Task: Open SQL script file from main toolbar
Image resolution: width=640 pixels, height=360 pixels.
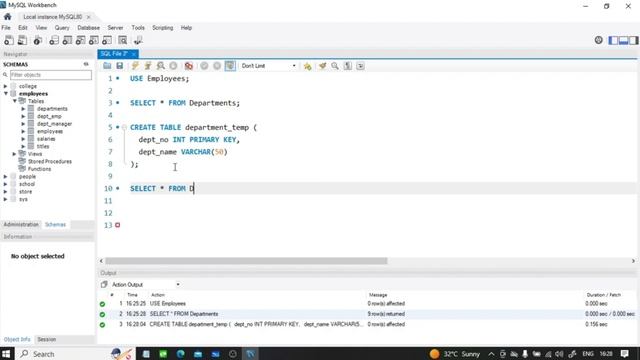Action: pos(22,40)
